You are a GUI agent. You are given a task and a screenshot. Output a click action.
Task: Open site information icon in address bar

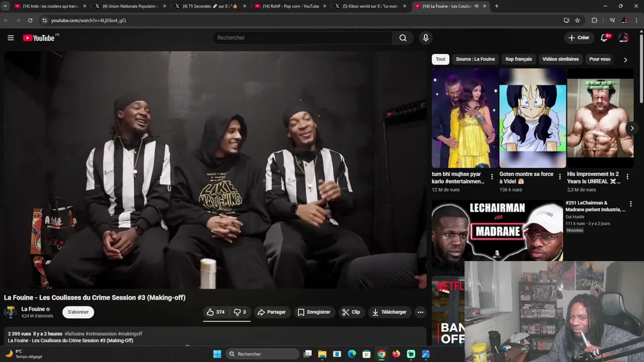(x=44, y=20)
